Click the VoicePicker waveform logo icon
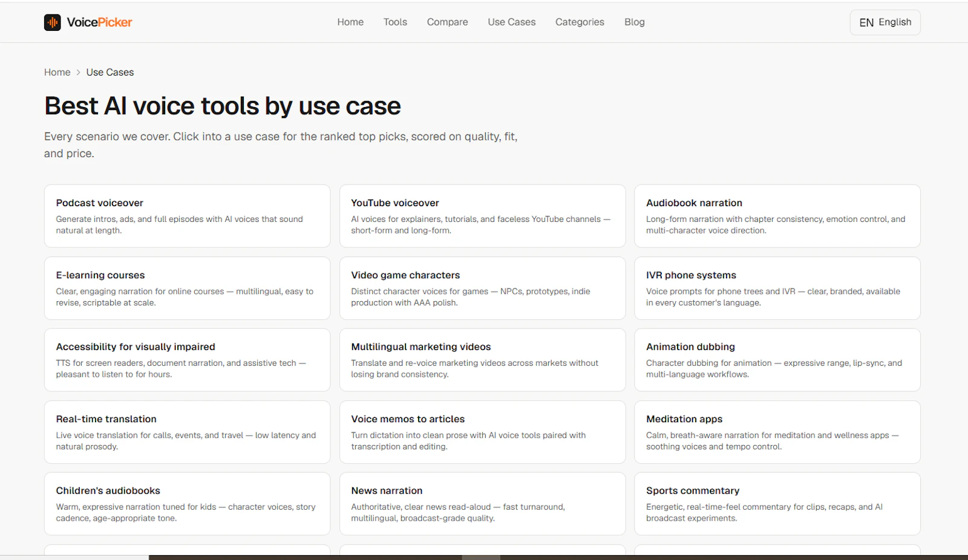The image size is (968, 560). [53, 22]
